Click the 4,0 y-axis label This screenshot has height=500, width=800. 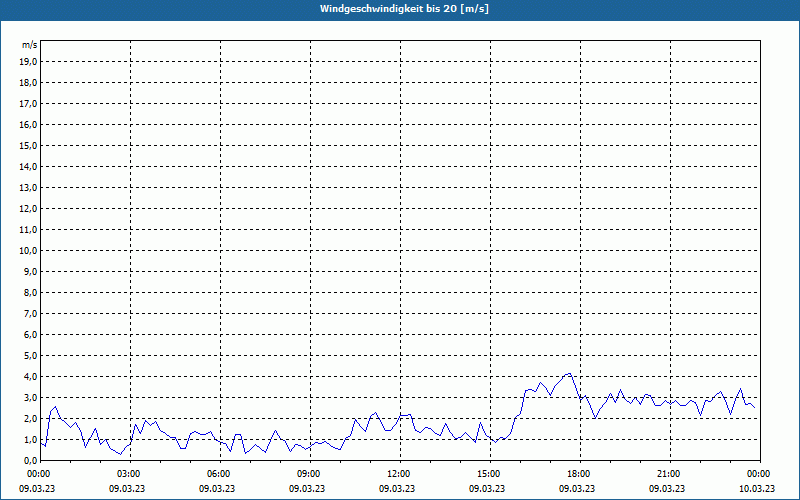tap(30, 377)
